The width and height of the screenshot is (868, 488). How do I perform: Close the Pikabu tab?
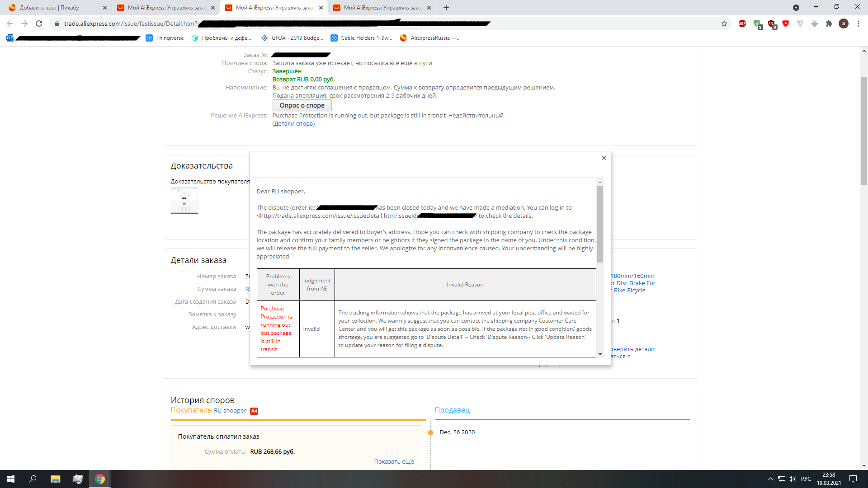(105, 8)
